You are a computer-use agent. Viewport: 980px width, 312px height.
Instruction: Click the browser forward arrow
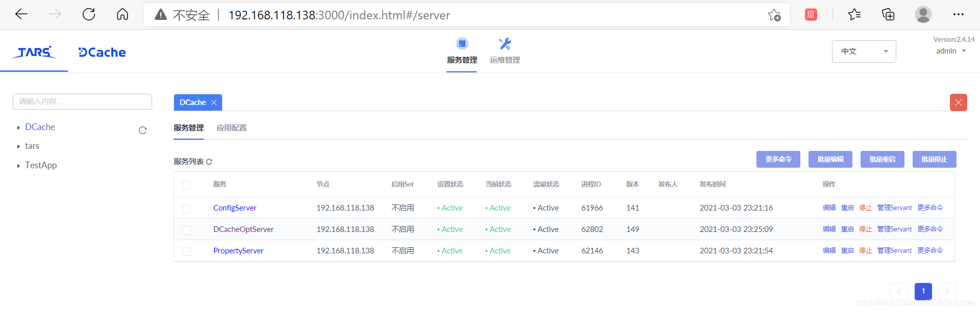click(55, 14)
